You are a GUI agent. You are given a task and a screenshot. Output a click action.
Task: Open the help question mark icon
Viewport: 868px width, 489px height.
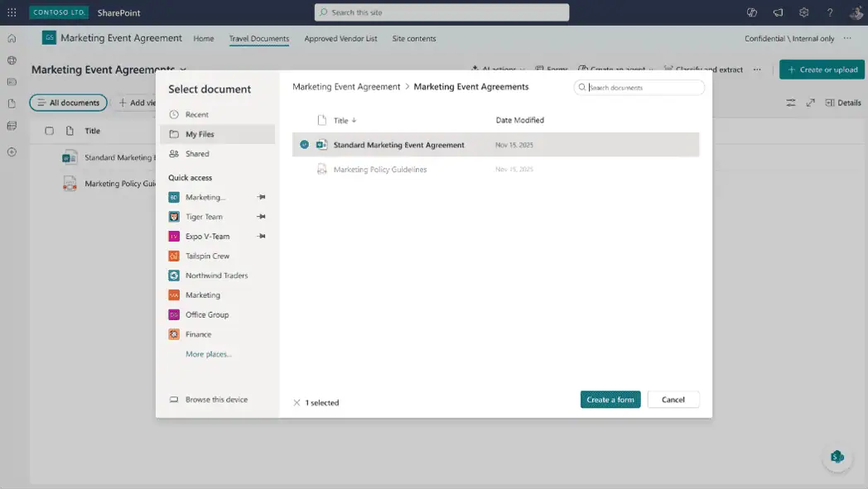pyautogui.click(x=830, y=12)
